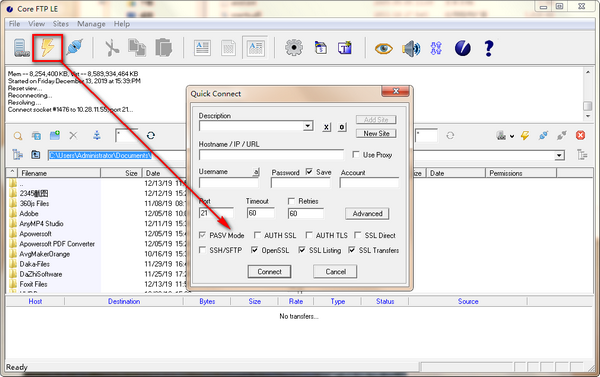Image resolution: width=600 pixels, height=377 pixels.
Task: Open the remote path dropdown arrow
Action: pyautogui.click(x=559, y=155)
